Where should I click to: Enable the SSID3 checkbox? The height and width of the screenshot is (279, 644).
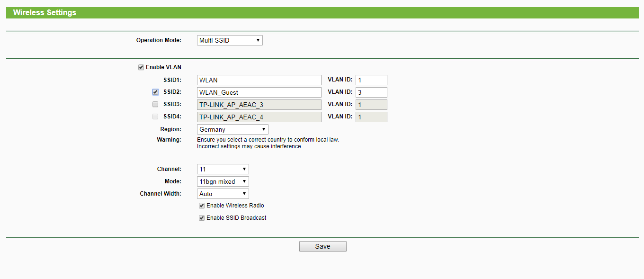(155, 104)
